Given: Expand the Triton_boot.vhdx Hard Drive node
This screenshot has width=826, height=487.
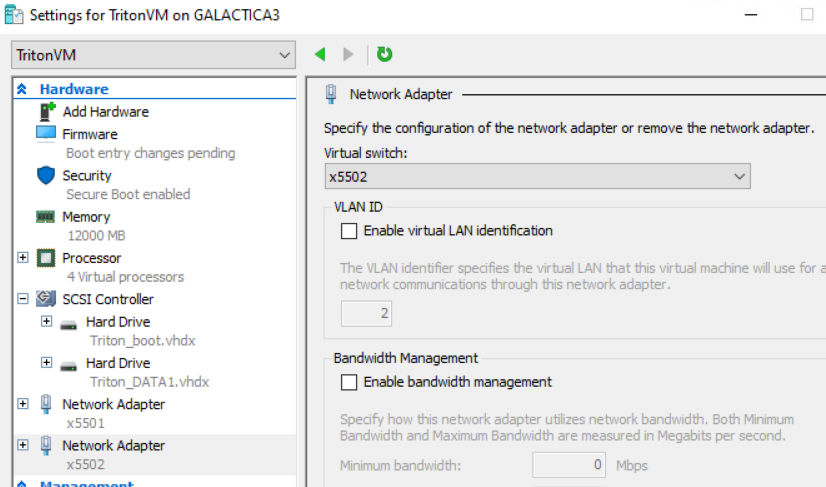Looking at the screenshot, I should tap(46, 321).
